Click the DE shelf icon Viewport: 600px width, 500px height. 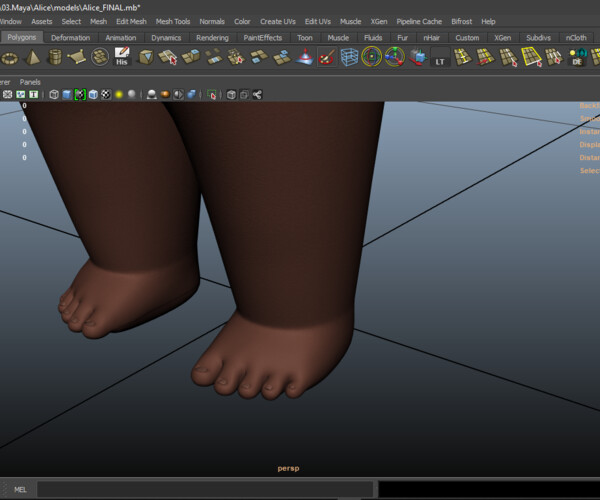pos(577,57)
